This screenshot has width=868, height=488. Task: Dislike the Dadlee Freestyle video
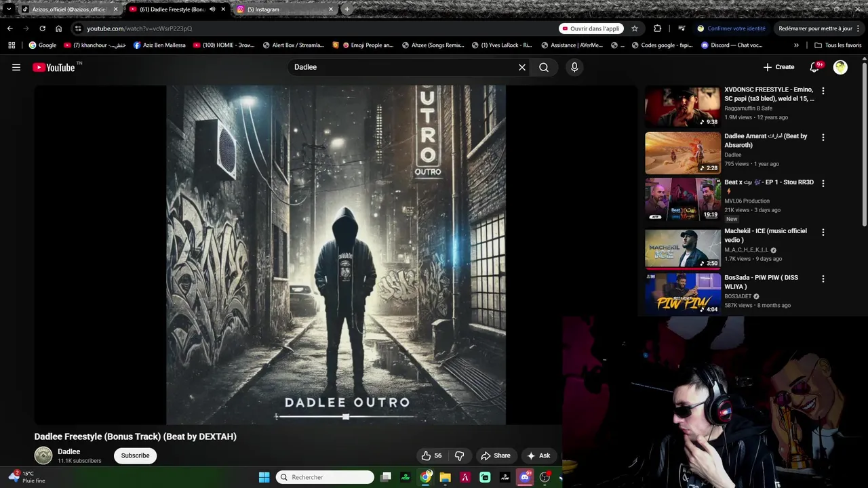coord(459,455)
